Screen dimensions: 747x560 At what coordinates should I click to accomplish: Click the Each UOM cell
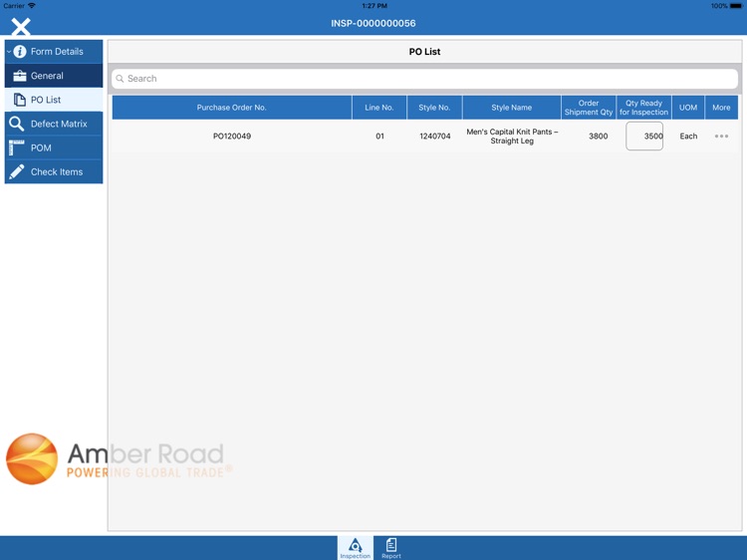(x=688, y=137)
